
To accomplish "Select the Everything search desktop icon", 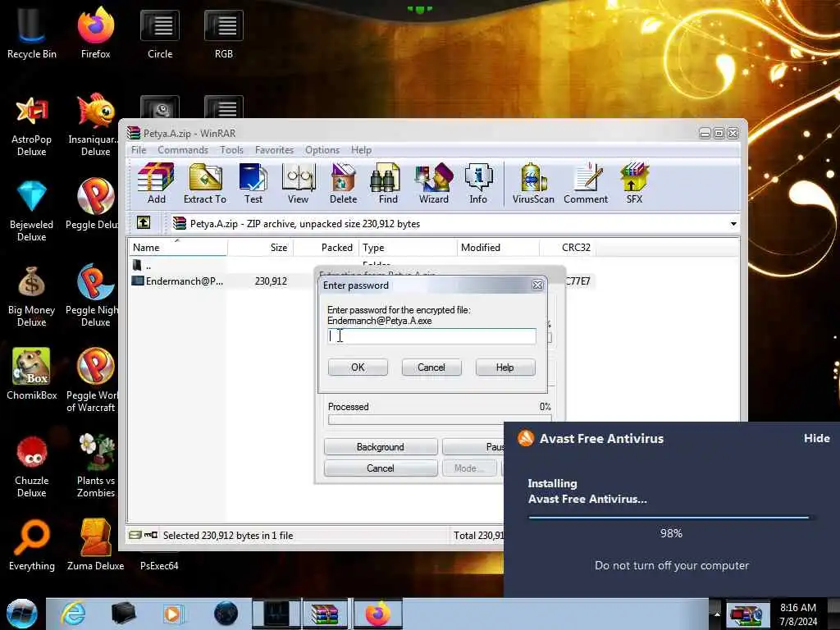I will (32, 546).
